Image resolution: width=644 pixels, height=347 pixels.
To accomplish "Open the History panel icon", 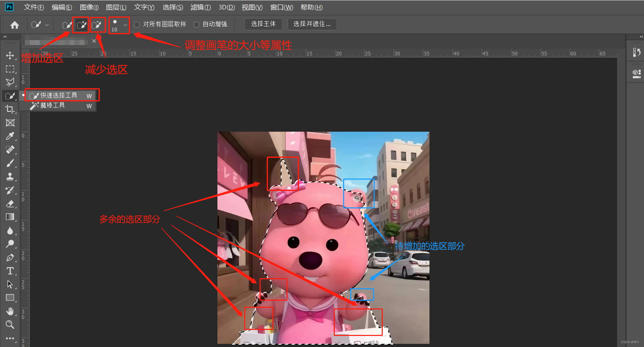I will [636, 52].
